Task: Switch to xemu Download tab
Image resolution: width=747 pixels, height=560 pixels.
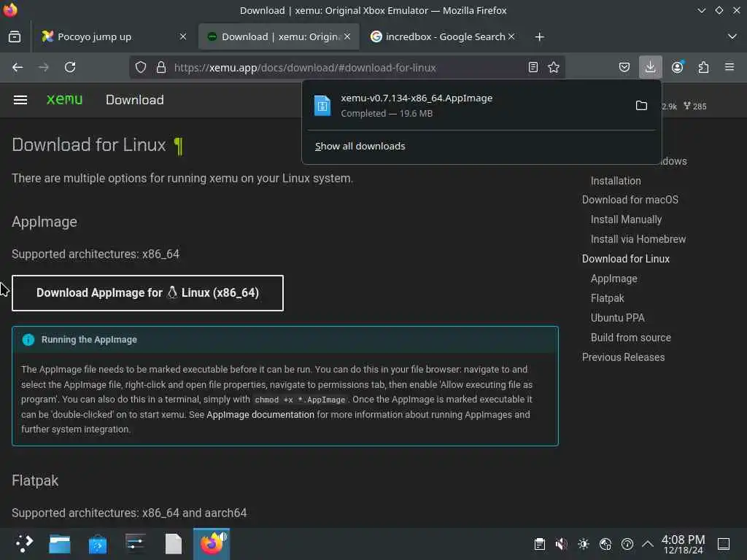Action: (x=279, y=36)
